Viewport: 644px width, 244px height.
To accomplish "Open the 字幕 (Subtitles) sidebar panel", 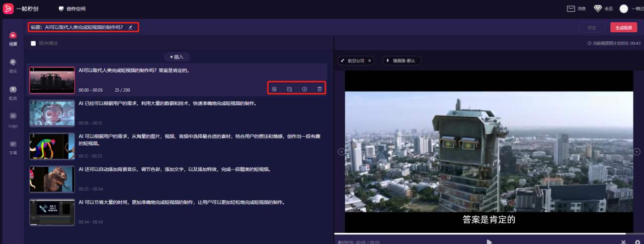I will click(13, 147).
